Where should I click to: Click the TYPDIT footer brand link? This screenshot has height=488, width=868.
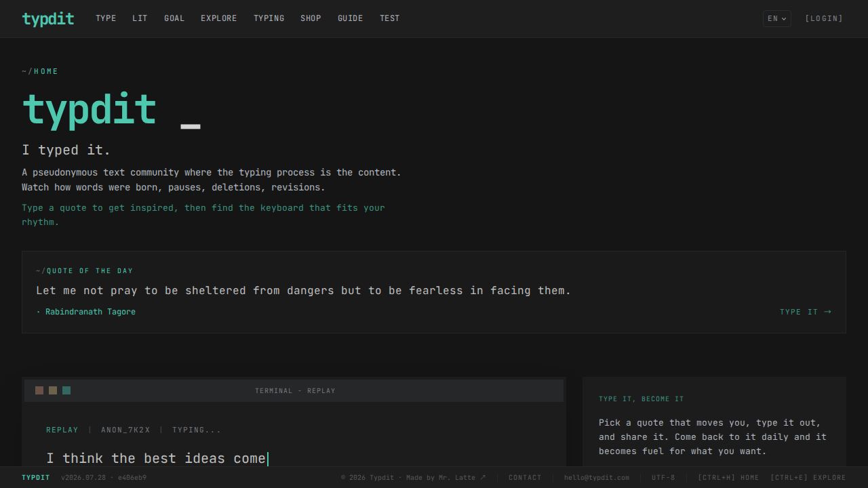[36, 477]
